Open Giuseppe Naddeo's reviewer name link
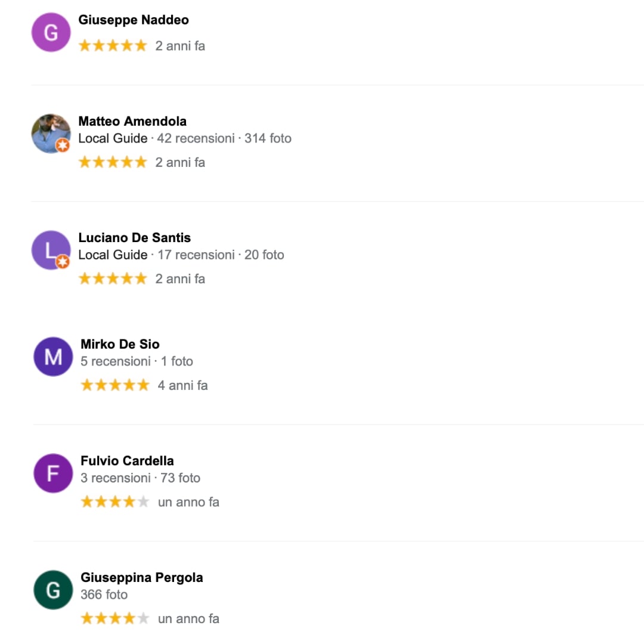Viewport: 644px width, 644px height. pyautogui.click(x=134, y=20)
